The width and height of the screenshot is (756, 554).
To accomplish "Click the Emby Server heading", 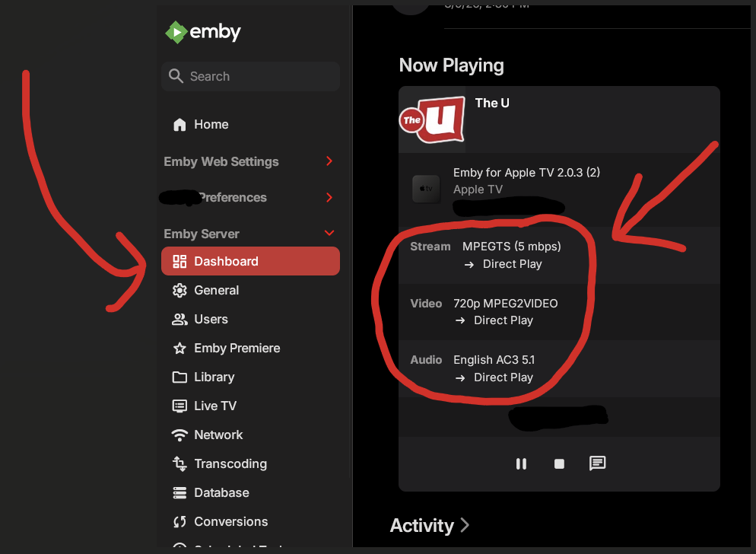I will click(202, 234).
